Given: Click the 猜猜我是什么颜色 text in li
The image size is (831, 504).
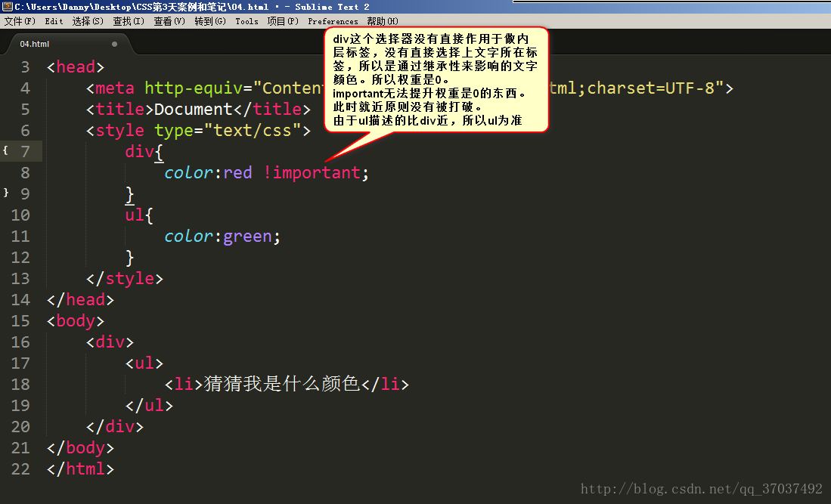Looking at the screenshot, I should pyautogui.click(x=281, y=384).
